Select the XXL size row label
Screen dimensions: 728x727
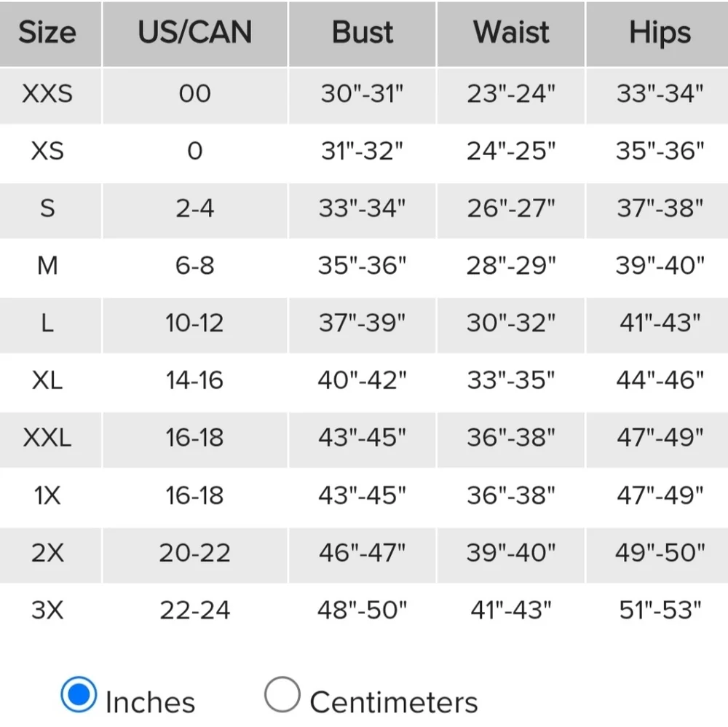point(47,438)
